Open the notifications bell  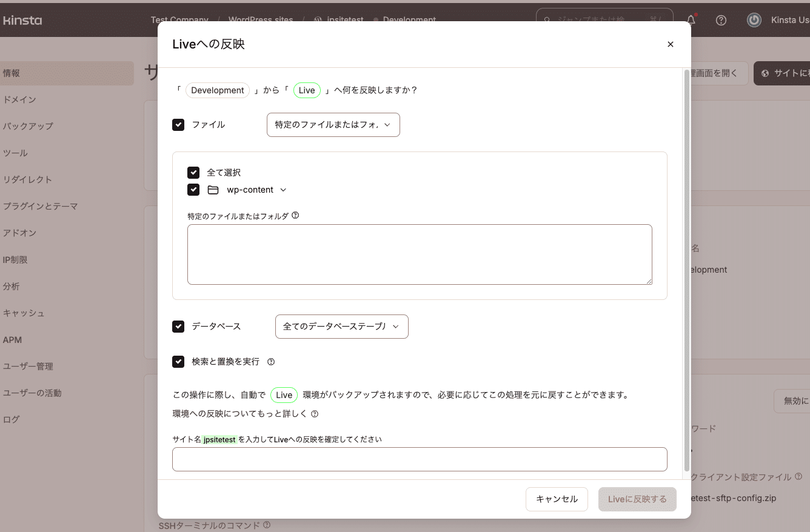[691, 20]
